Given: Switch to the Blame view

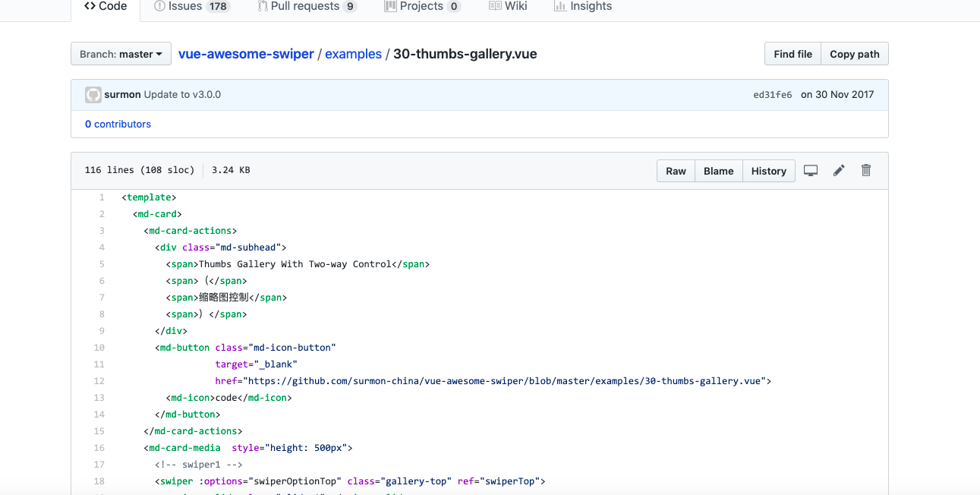Looking at the screenshot, I should (x=718, y=171).
